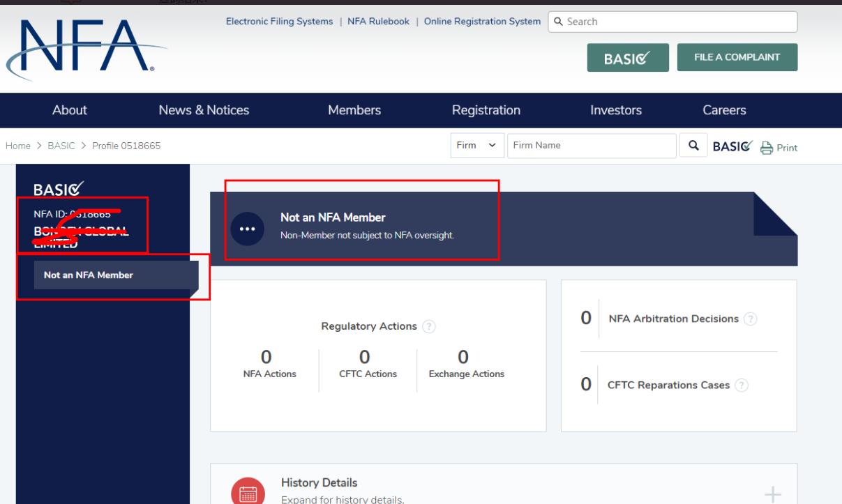Image resolution: width=842 pixels, height=504 pixels.
Task: Click the help icon beside NFA Arbitration Decisions
Action: pyautogui.click(x=750, y=319)
